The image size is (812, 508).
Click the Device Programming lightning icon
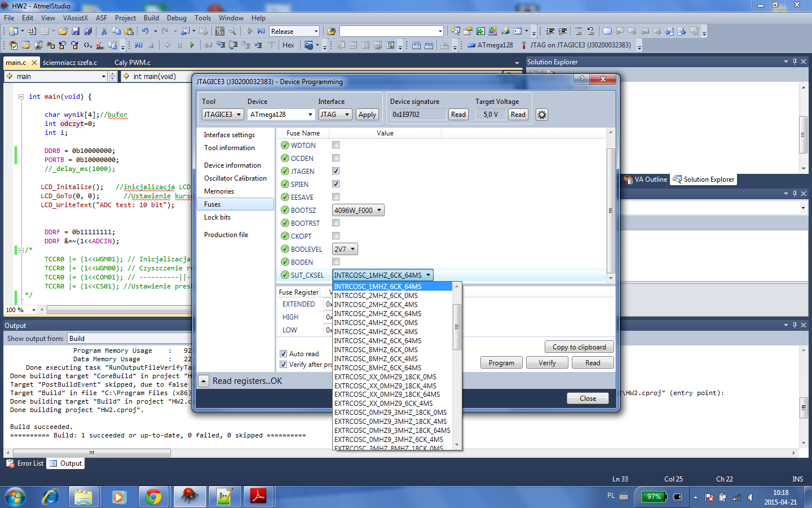505,31
